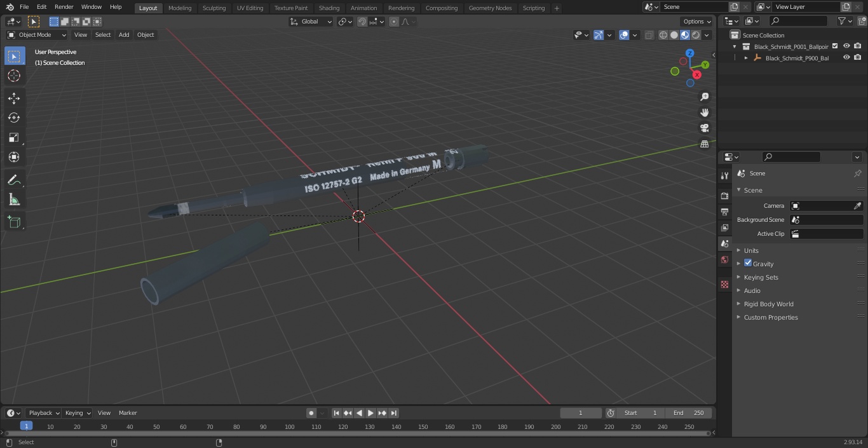Viewport: 868px width, 448px height.
Task: Open the Playback dropdown
Action: 43,413
